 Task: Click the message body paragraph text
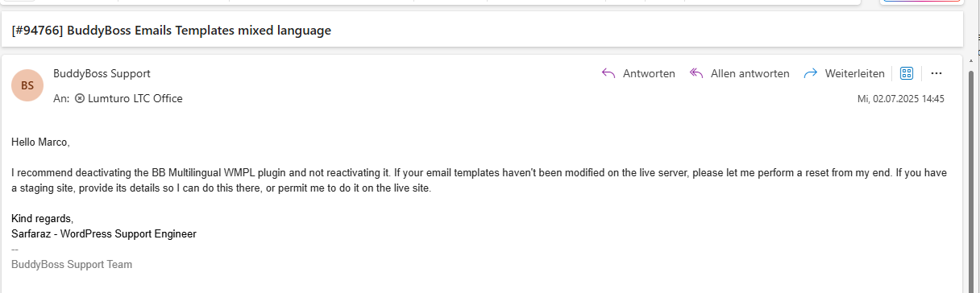tap(480, 180)
